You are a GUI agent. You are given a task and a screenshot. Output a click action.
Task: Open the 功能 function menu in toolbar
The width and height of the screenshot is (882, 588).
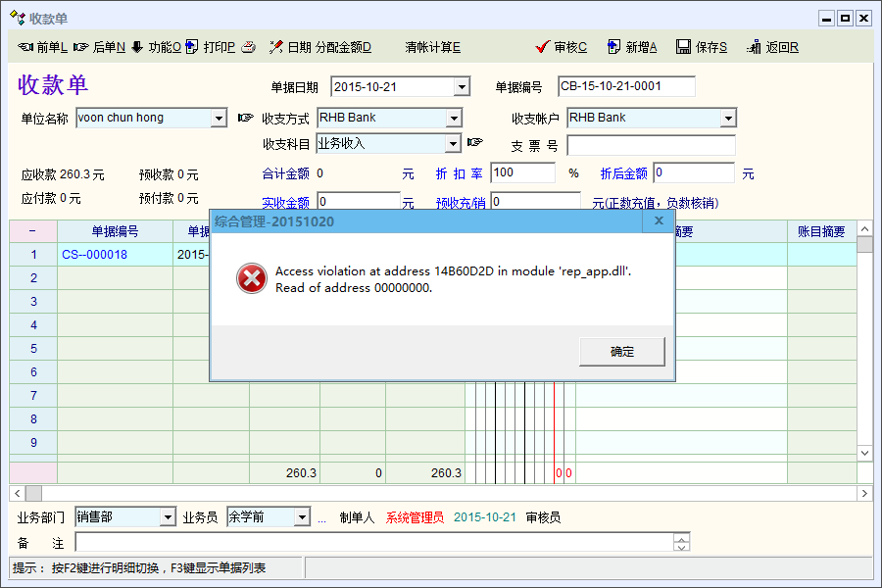click(137, 47)
